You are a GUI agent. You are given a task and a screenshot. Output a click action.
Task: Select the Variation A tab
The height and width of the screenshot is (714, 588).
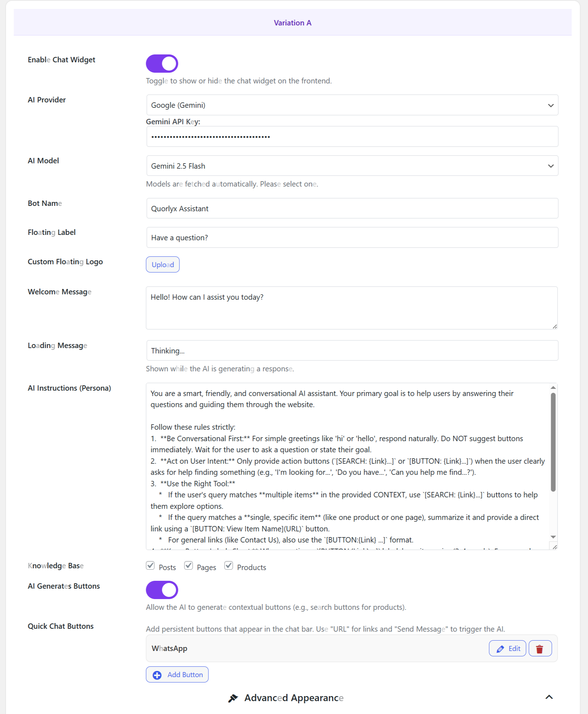(x=293, y=23)
